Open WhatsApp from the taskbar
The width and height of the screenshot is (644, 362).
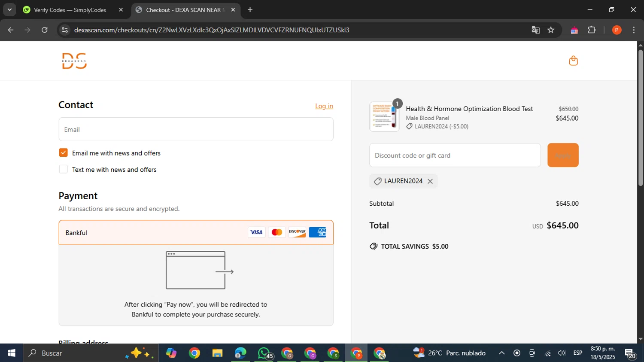264,353
